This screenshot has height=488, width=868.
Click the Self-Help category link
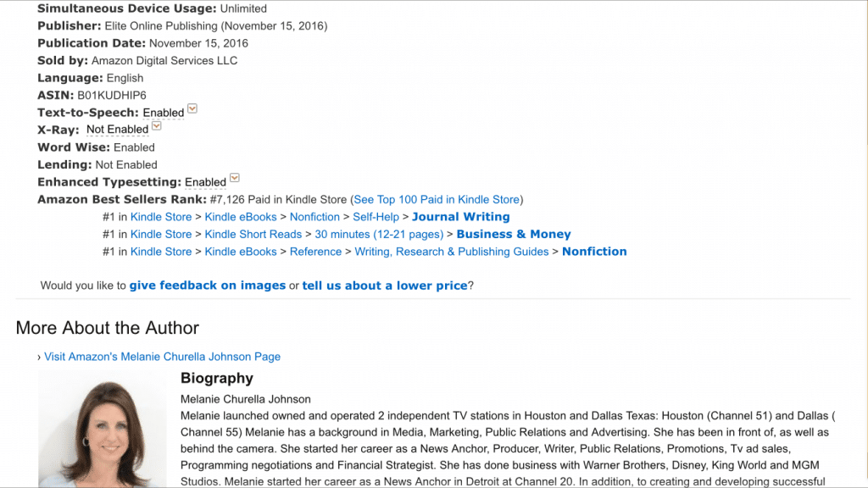[x=376, y=217]
